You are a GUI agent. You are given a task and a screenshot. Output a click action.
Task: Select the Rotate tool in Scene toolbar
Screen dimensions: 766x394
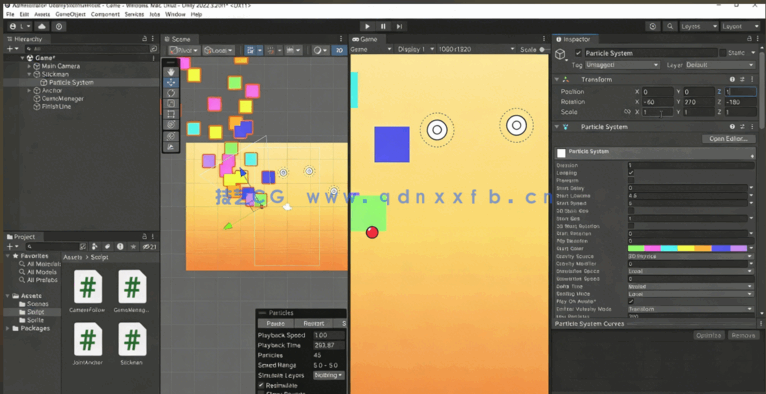[x=170, y=93]
